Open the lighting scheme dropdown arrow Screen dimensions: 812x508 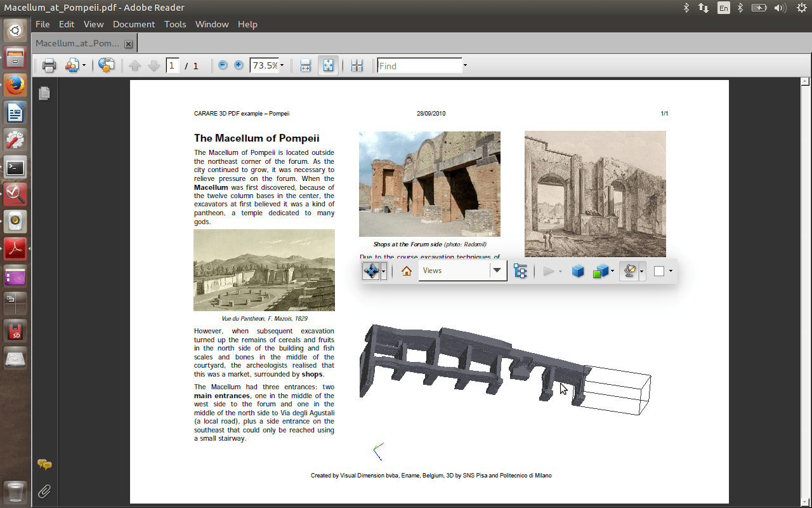tap(642, 272)
